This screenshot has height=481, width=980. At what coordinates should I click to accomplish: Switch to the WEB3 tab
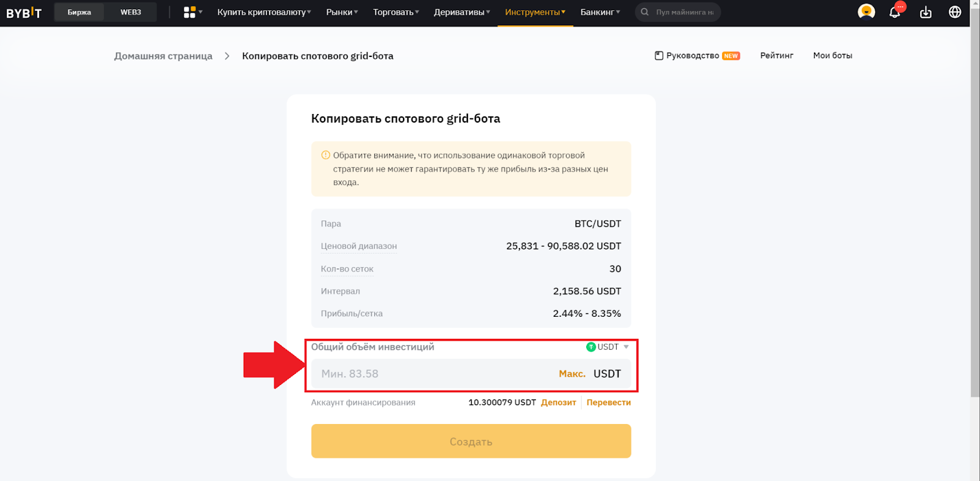tap(130, 12)
